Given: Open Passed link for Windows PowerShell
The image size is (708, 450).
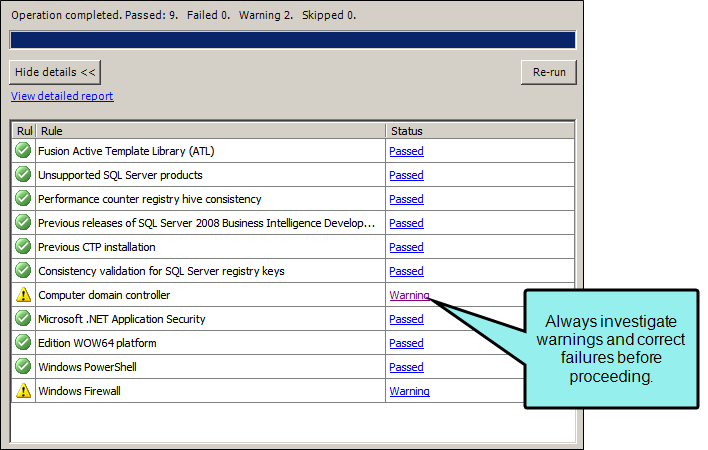Looking at the screenshot, I should [406, 367].
